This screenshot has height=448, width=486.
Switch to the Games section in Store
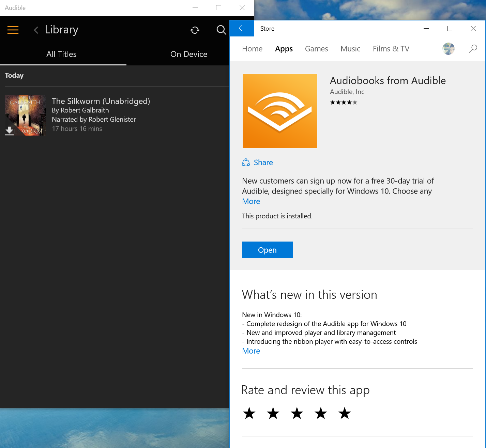click(316, 49)
